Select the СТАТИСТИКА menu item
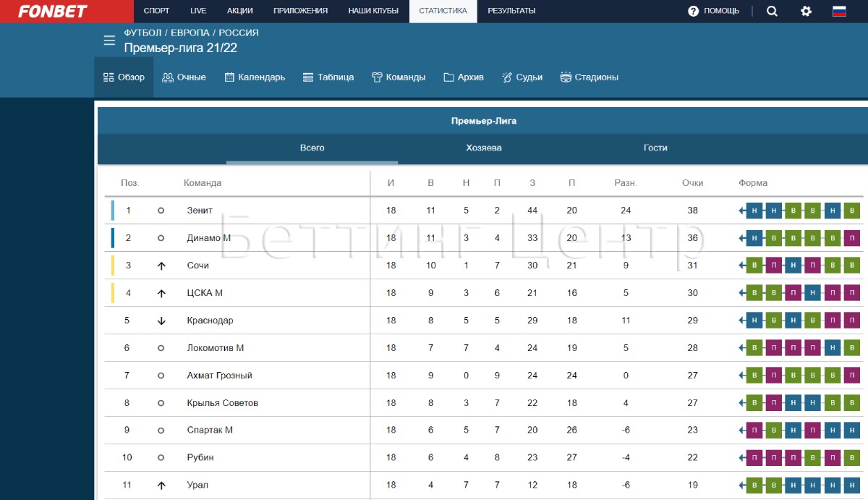 [443, 11]
